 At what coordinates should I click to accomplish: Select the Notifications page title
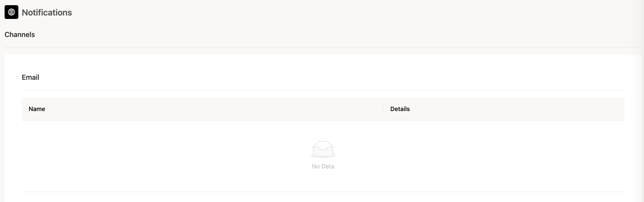(x=47, y=12)
